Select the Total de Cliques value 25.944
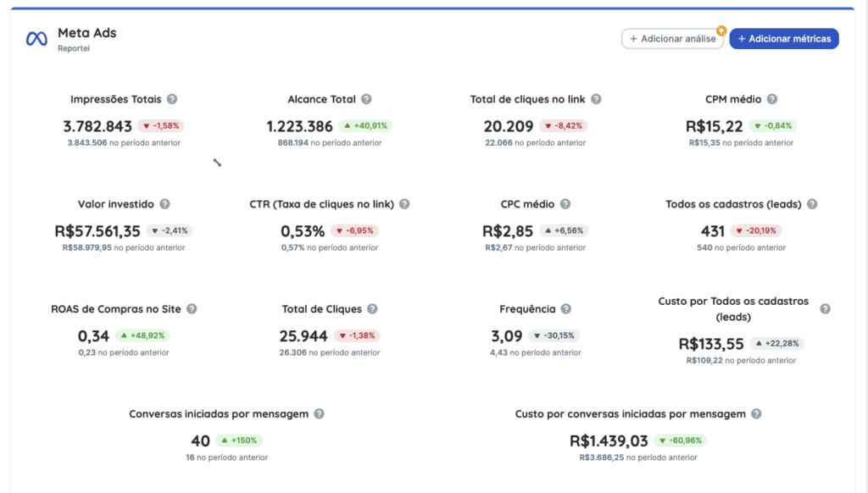 pos(303,336)
